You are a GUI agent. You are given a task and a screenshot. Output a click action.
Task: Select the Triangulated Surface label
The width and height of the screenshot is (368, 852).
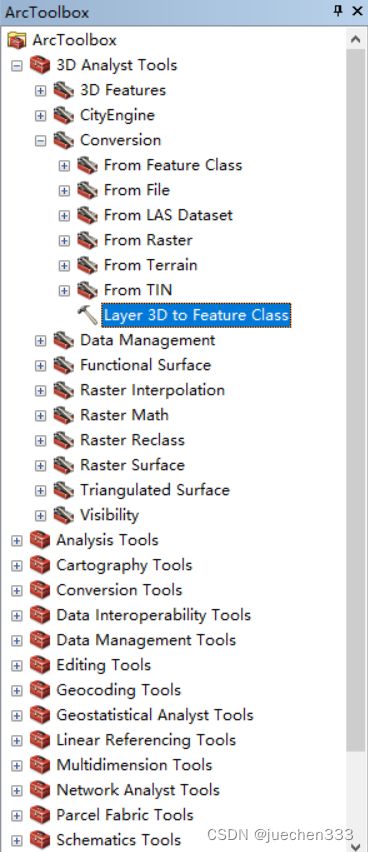pos(155,490)
